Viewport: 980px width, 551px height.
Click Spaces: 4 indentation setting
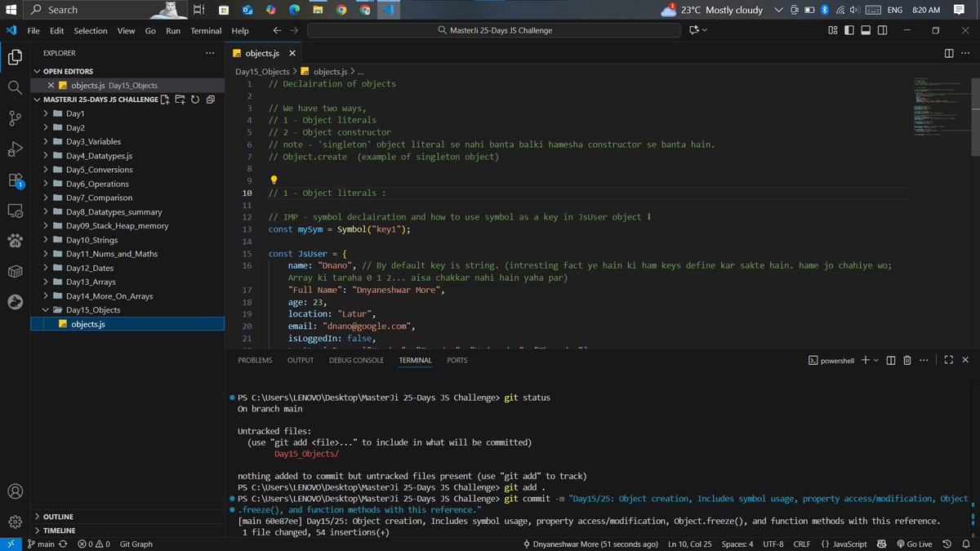(737, 544)
